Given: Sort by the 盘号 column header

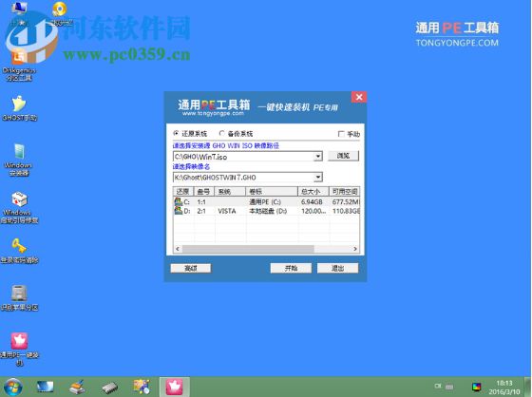Looking at the screenshot, I should point(204,191).
